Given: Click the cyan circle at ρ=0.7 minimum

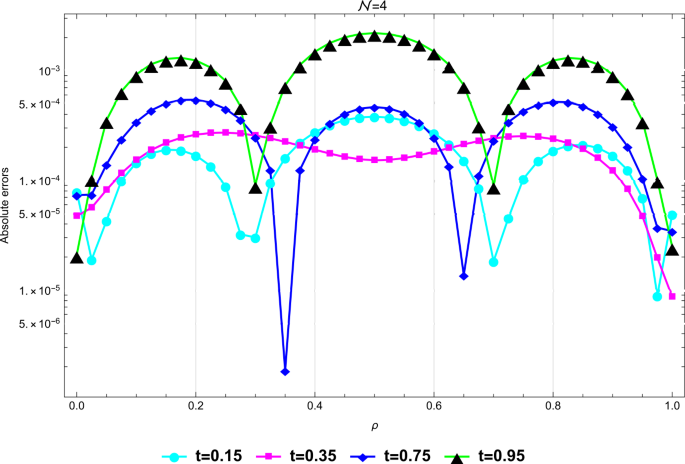Looking at the screenshot, I should [x=494, y=262].
